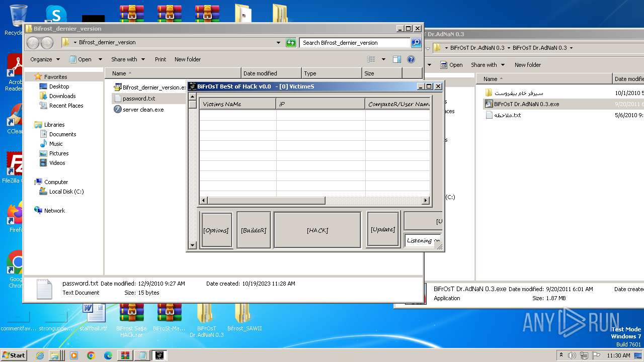Click the horizontal scrollbar of the victims list
644x362 pixels.
coord(267,200)
